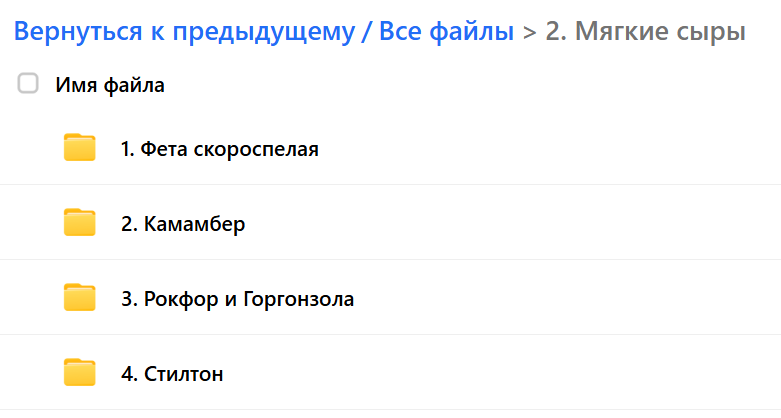Sort by the Имя файла column header
Image resolution: width=781 pixels, height=418 pixels.
coord(110,85)
